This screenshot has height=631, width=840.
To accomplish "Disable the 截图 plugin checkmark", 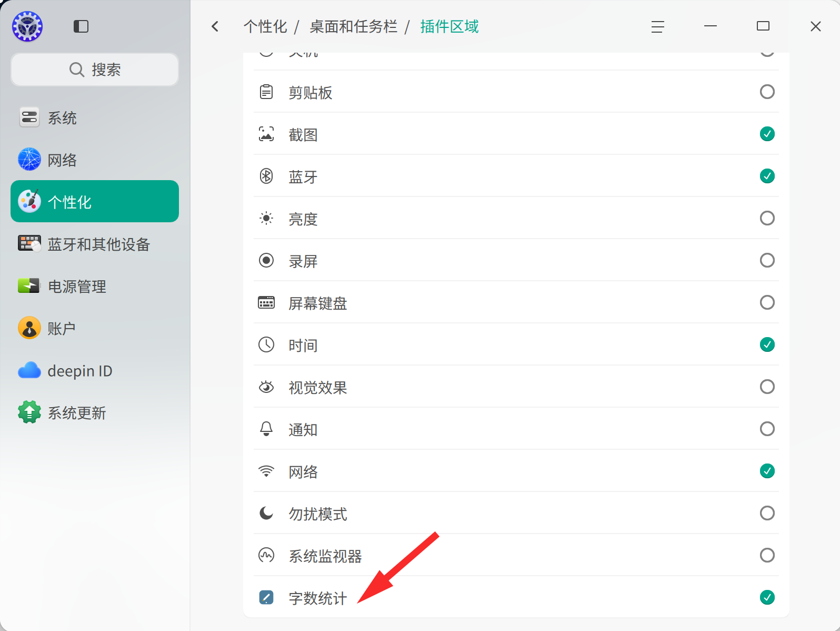I will 767,134.
